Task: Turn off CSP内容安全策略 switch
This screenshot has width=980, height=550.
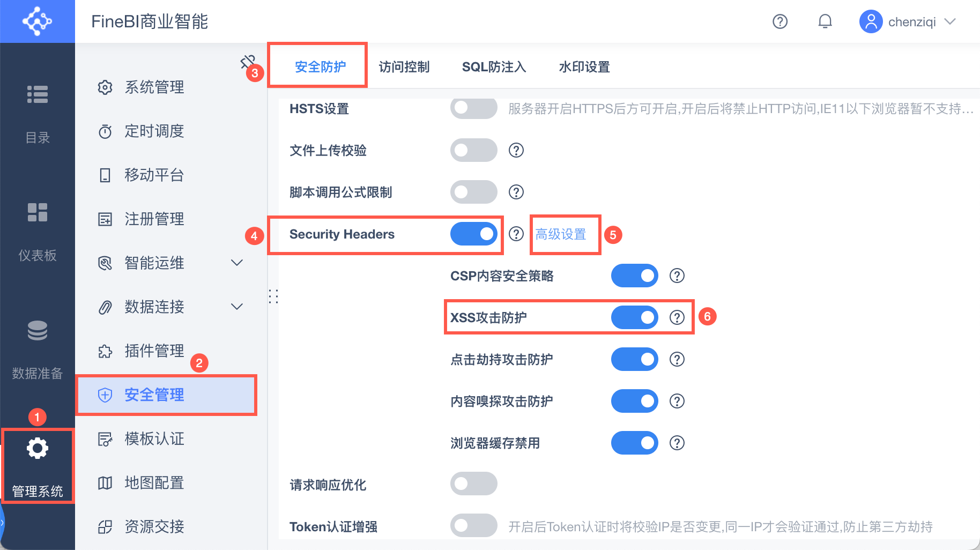Action: point(634,276)
